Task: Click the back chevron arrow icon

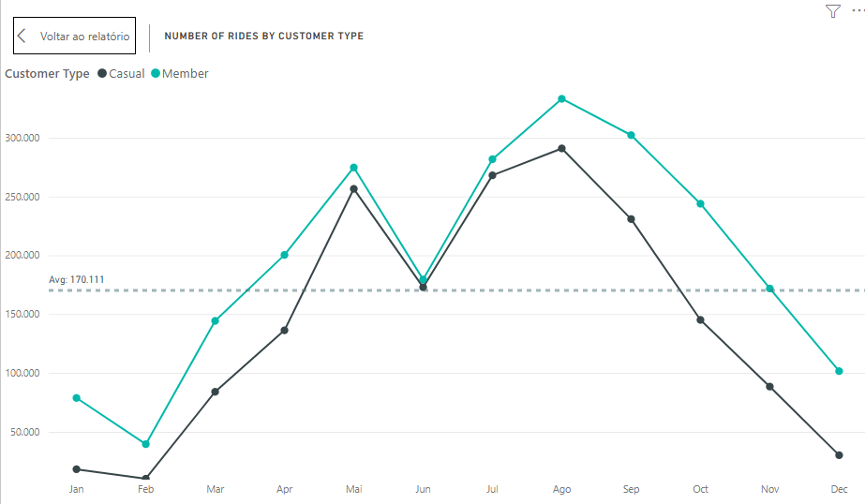Action: point(22,37)
